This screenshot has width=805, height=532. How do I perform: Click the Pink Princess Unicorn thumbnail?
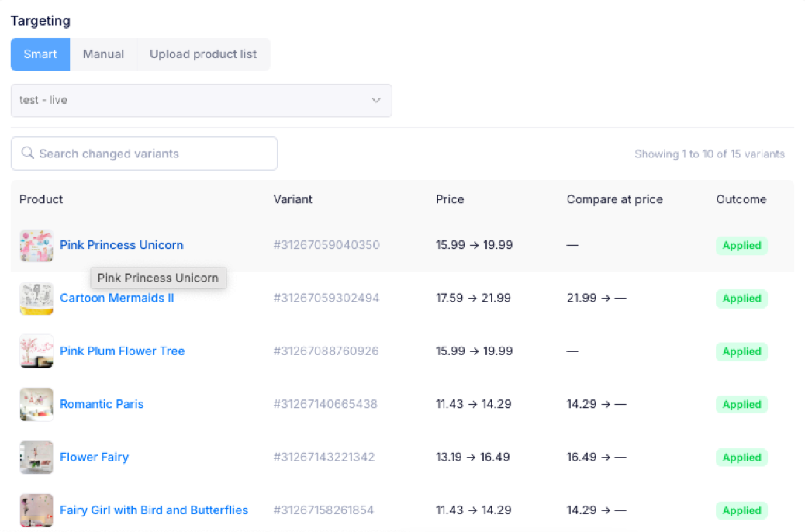point(36,246)
